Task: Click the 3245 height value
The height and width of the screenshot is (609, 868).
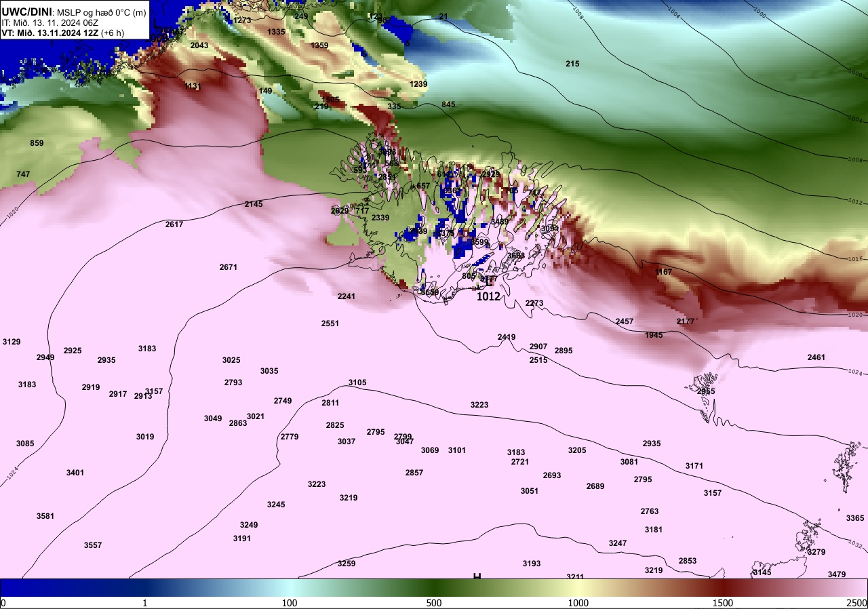Action: (276, 505)
